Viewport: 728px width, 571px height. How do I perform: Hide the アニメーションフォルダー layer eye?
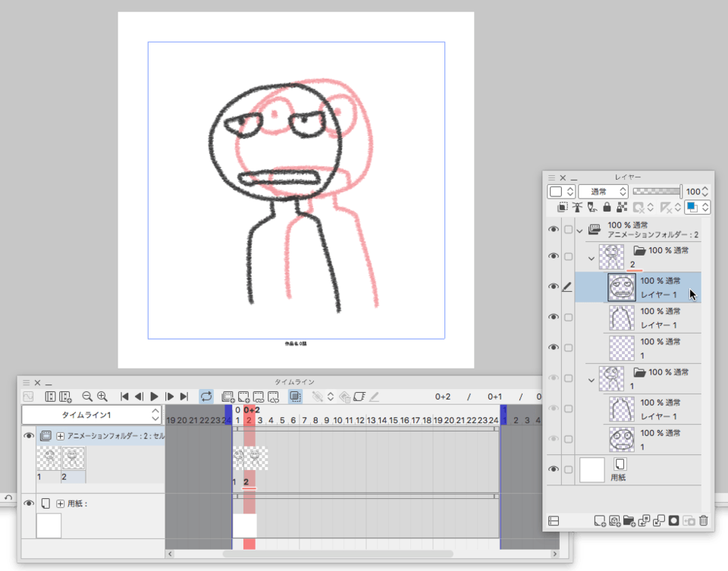point(554,229)
